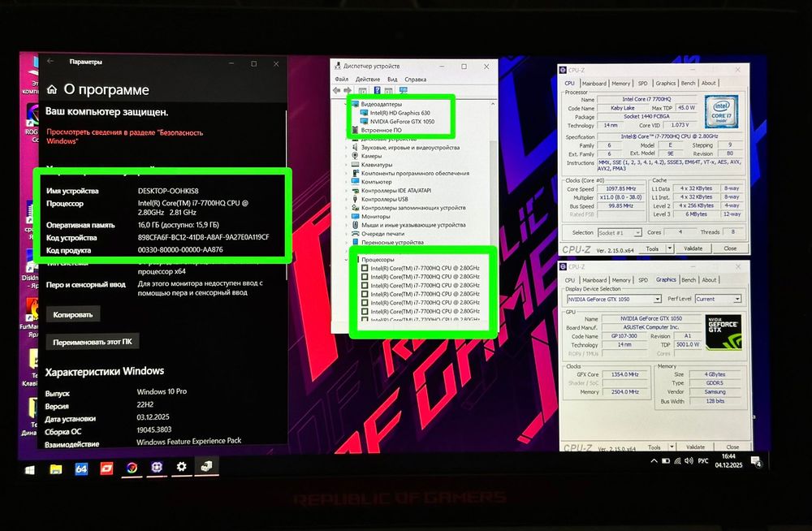Open the Действие menu

click(368, 80)
